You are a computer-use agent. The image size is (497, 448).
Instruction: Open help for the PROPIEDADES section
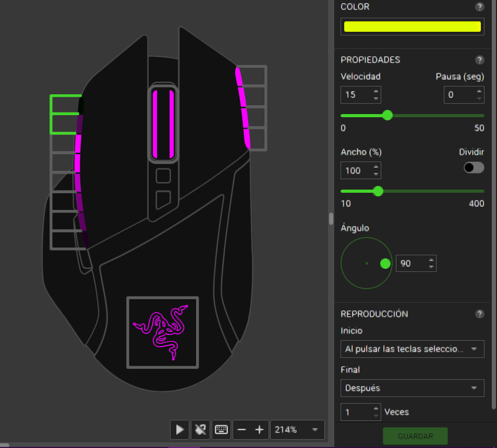[480, 60]
